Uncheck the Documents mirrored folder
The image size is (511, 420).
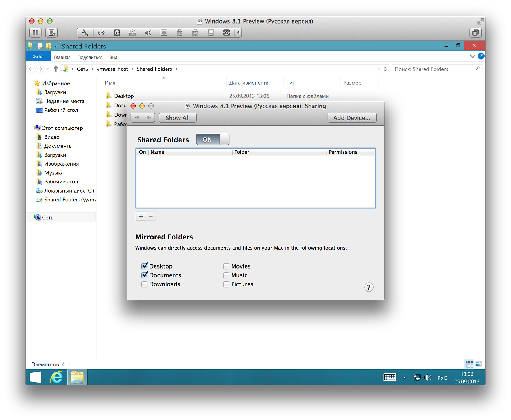point(144,275)
